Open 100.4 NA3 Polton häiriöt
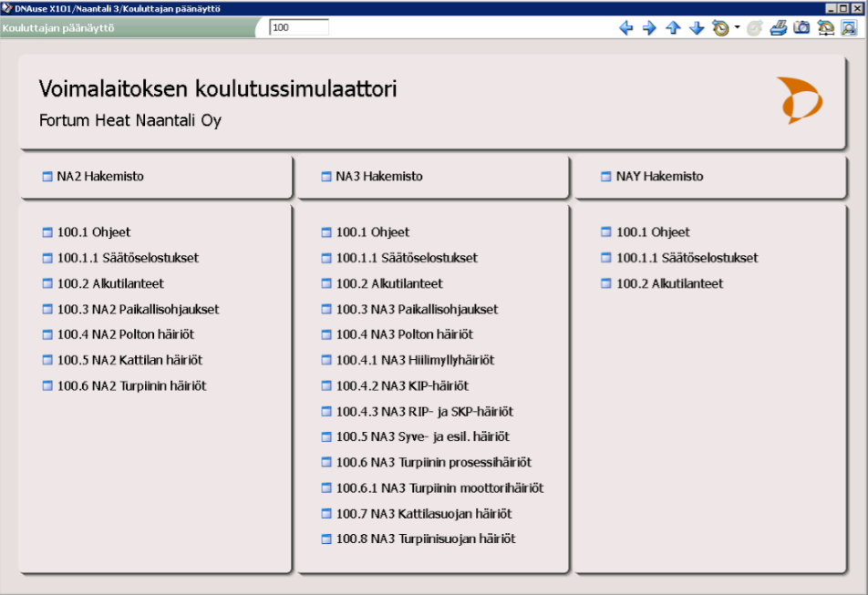Viewport: 868px width, 595px height. [398, 334]
